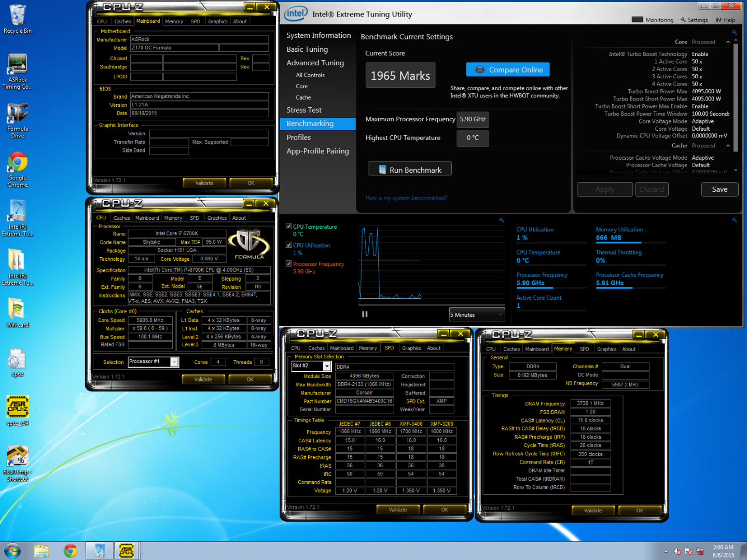Select All Controls under Advanced Tuning

tap(310, 75)
